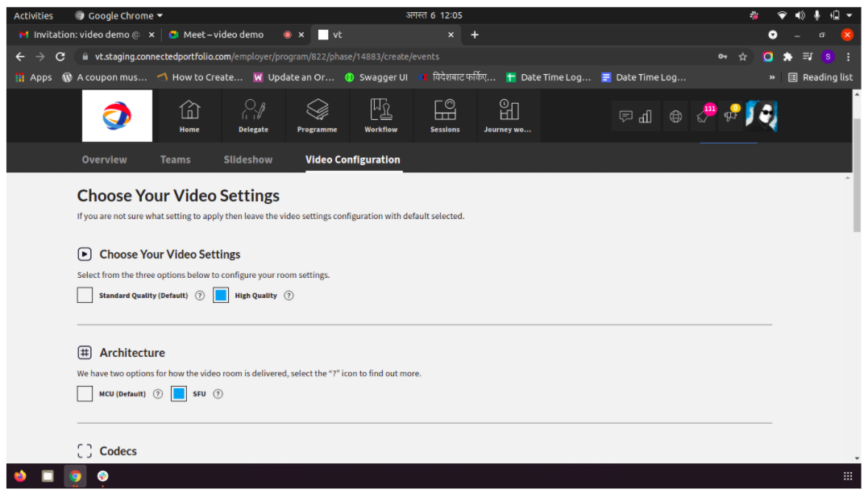Toggle the High Quality checkbox

pos(220,295)
